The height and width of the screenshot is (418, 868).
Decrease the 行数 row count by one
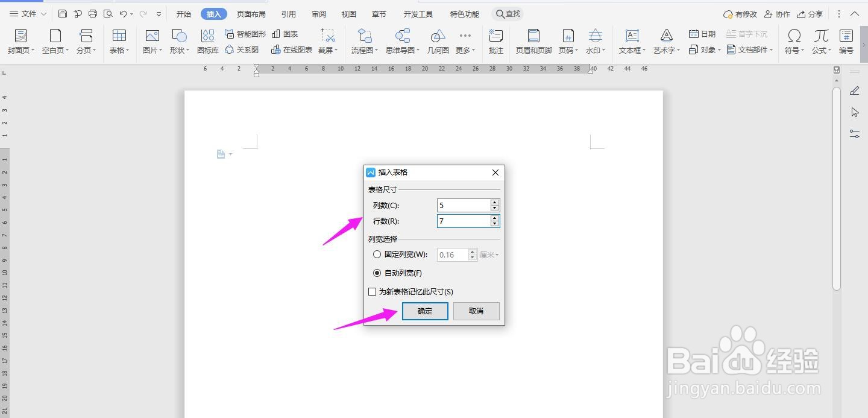click(x=495, y=224)
